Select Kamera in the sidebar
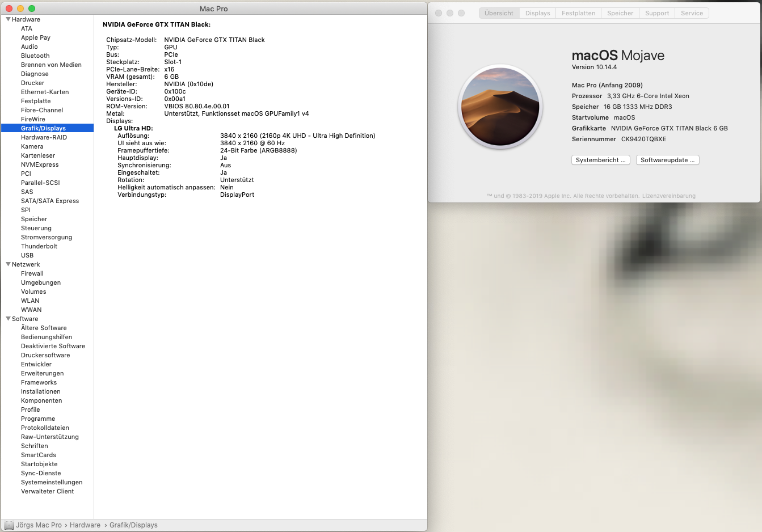Screen dimensions: 762x532 point(32,146)
